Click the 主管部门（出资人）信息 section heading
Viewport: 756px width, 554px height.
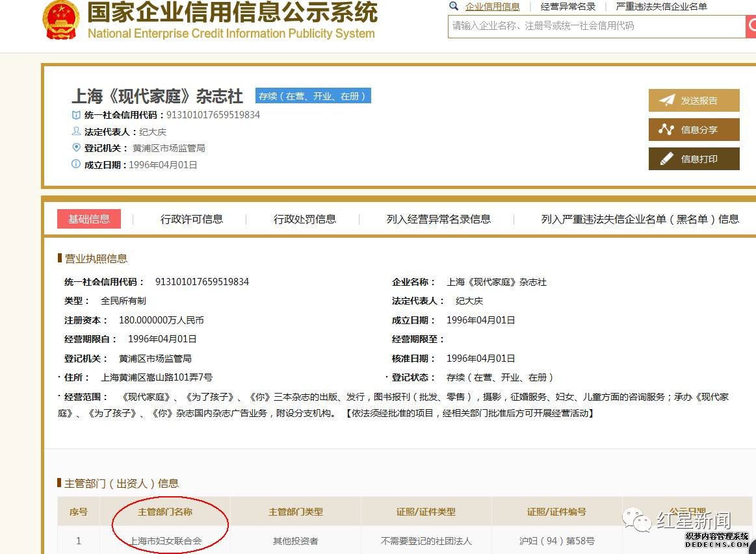pos(122,483)
